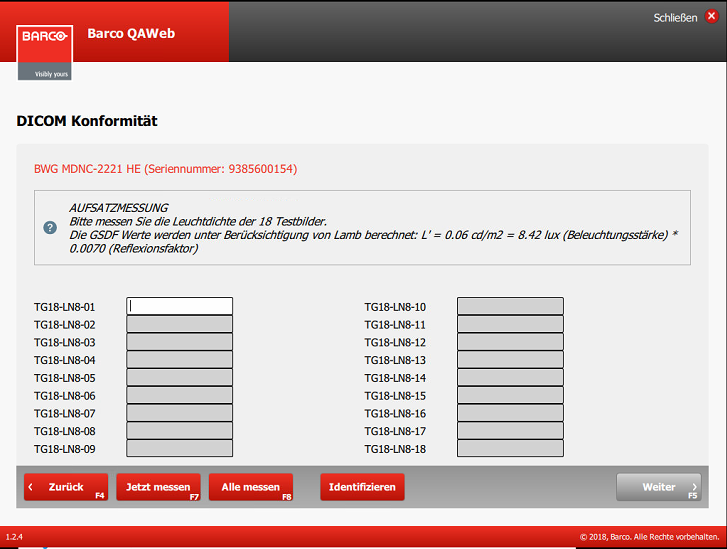Select the TG18-LN8-14 value field

pos(510,377)
